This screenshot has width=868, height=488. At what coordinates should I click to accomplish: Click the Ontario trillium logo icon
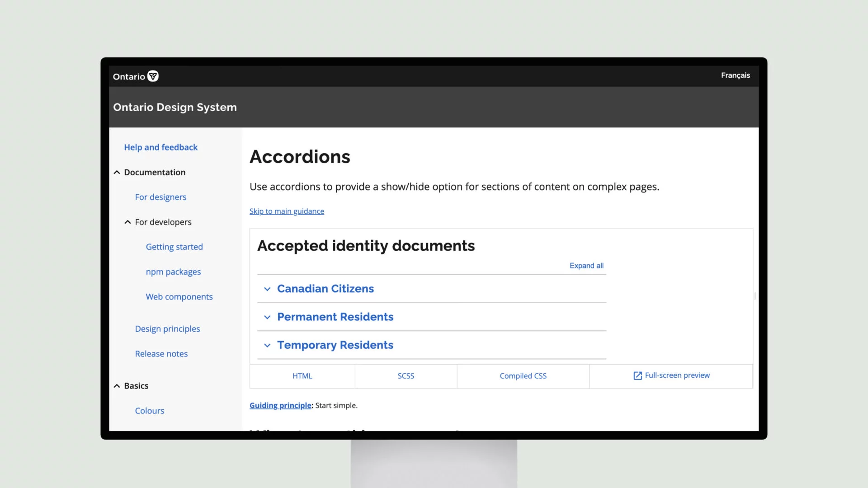click(153, 76)
